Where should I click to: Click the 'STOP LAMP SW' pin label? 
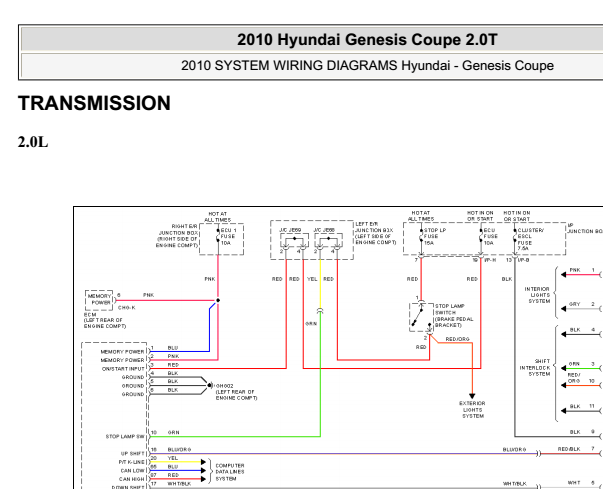pos(125,436)
